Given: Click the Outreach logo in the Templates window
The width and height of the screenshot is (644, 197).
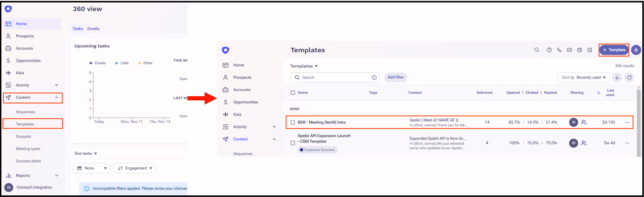Looking at the screenshot, I should [x=225, y=50].
